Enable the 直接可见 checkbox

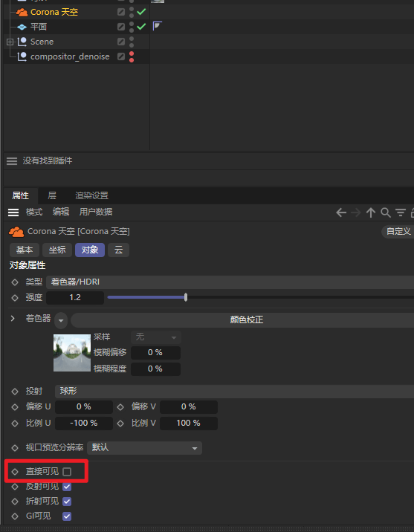click(67, 472)
